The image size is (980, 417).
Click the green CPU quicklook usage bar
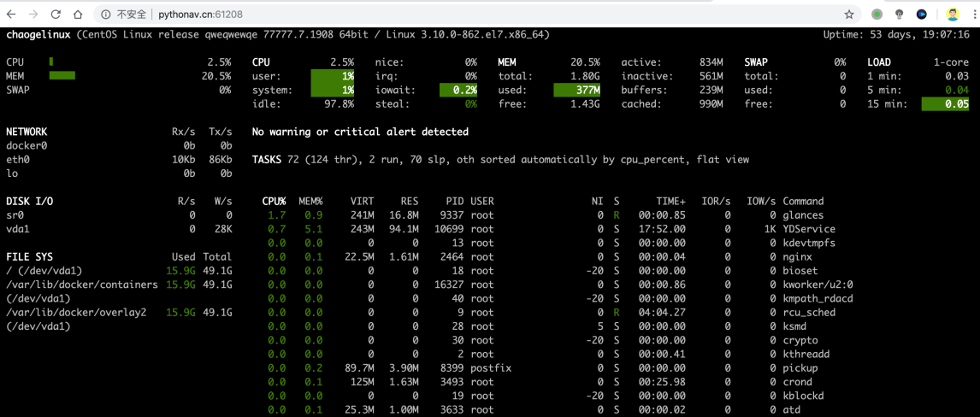coord(51,62)
